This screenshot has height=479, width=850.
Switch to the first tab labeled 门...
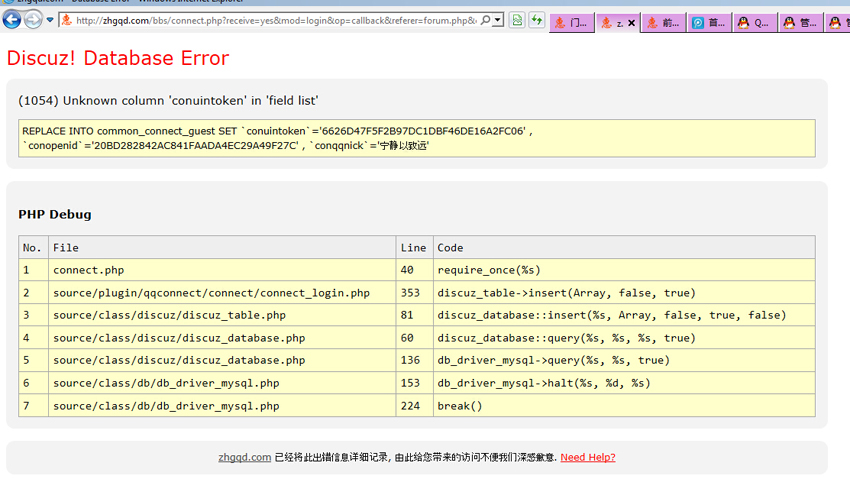pyautogui.click(x=572, y=23)
